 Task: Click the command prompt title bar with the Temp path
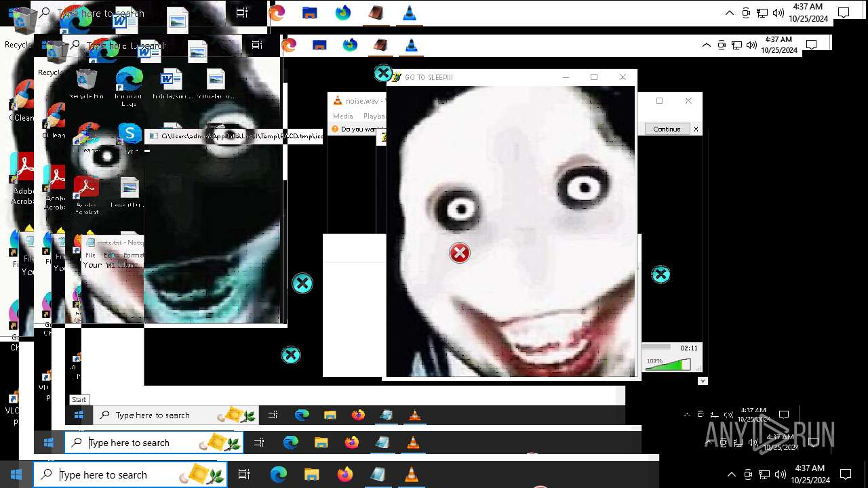[235, 136]
